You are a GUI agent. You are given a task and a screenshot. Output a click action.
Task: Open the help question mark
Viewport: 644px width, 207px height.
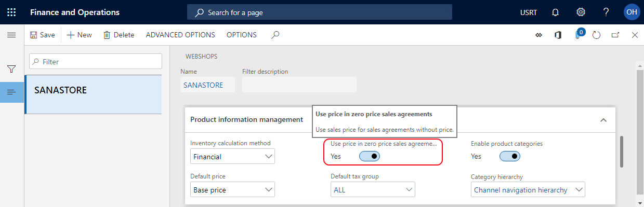point(606,12)
